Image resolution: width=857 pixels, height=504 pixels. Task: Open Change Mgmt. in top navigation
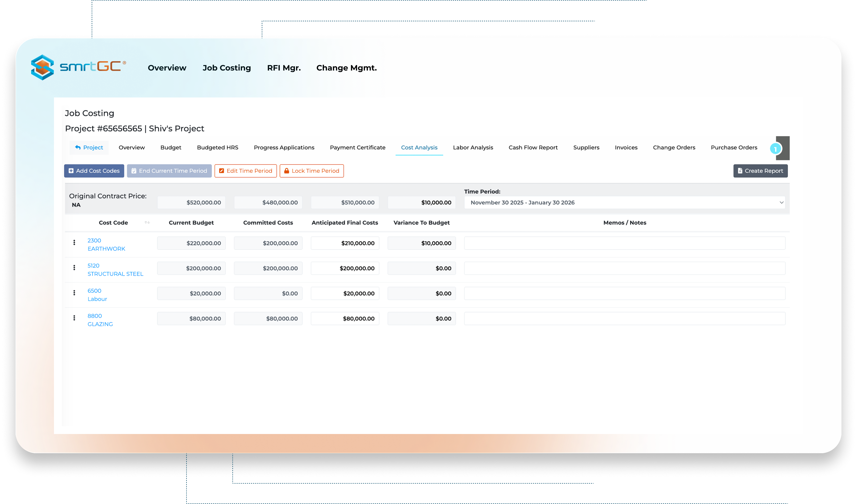coord(346,68)
